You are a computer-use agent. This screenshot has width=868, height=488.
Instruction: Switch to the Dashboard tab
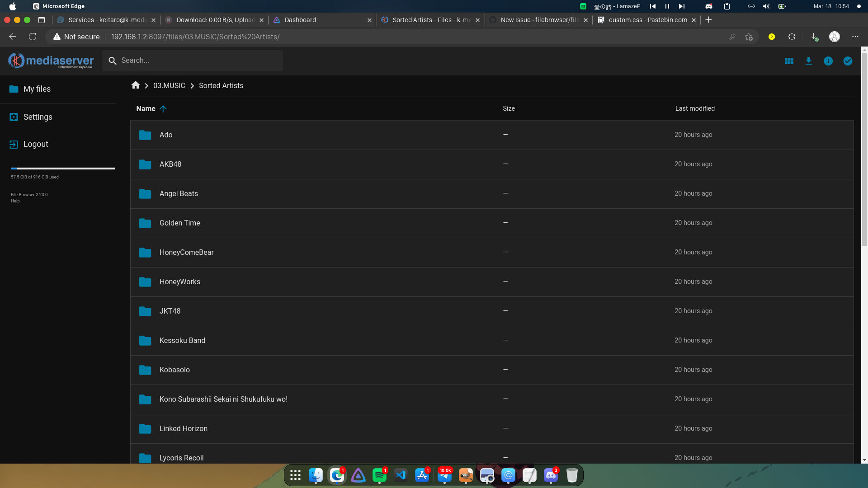click(300, 20)
